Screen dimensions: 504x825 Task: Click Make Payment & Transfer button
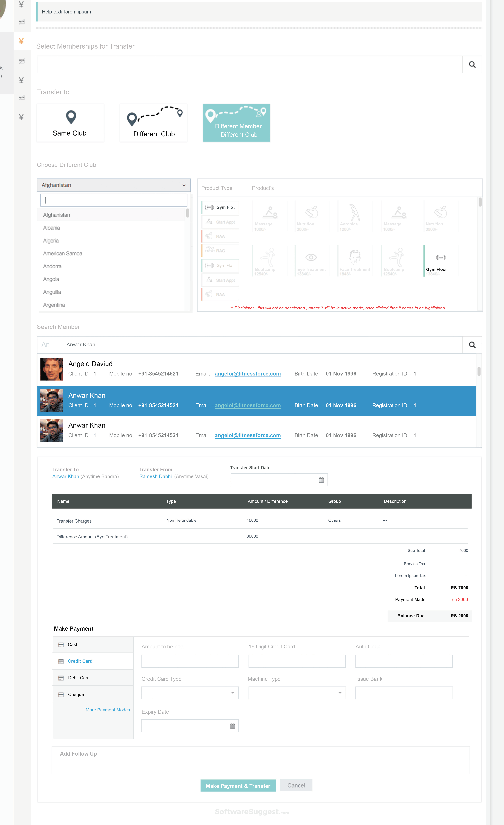click(238, 786)
